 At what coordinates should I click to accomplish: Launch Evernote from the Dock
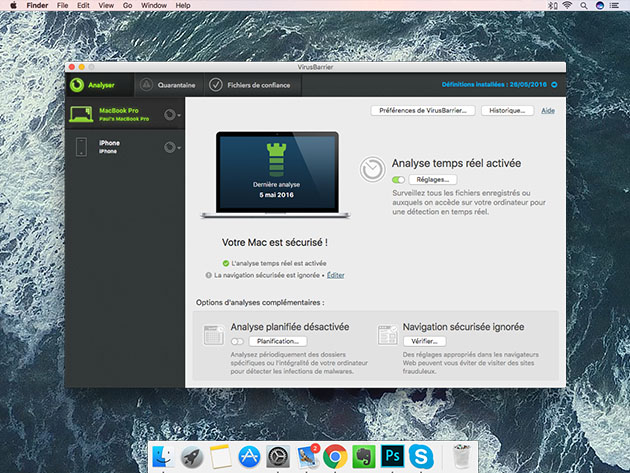(x=364, y=457)
